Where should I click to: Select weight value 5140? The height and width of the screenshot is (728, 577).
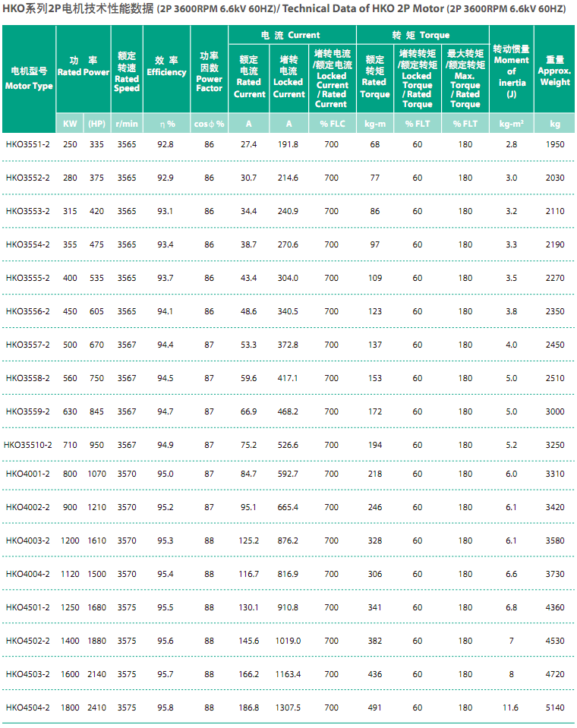pyautogui.click(x=555, y=708)
